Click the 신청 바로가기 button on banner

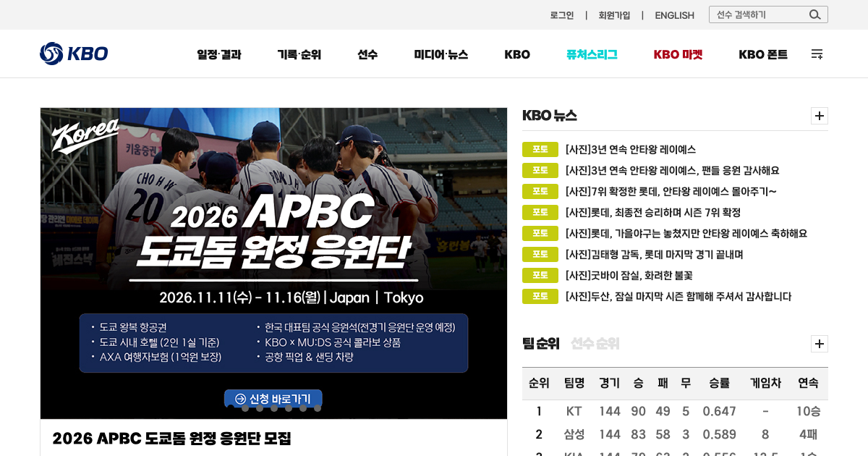(x=273, y=399)
